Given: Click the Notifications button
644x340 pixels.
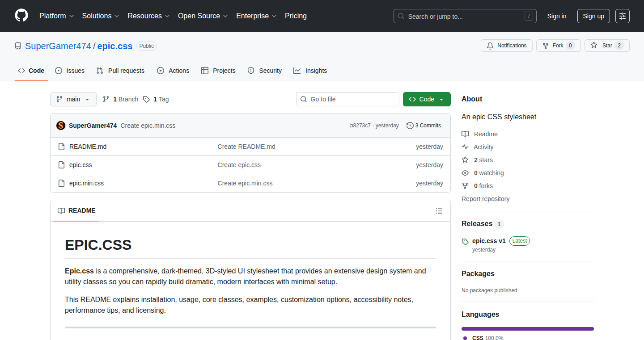Looking at the screenshot, I should [507, 46].
